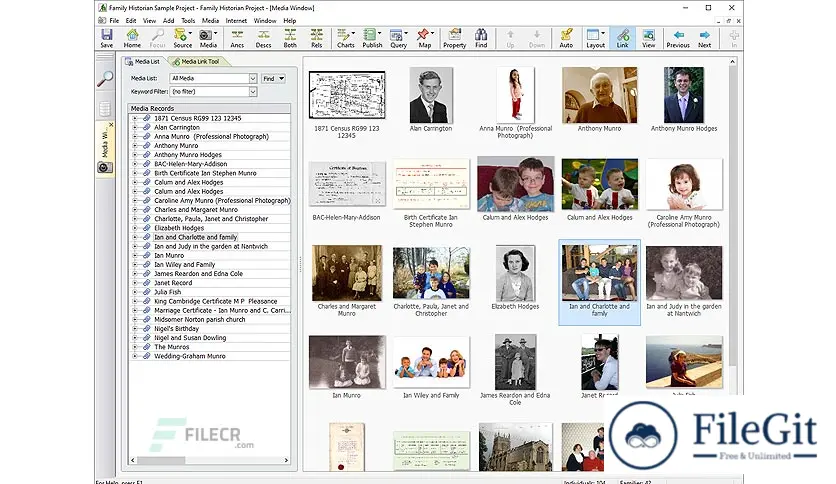This screenshot has height=484, width=836.
Task: Select Wedding-Graham Munro media record
Action: point(190,356)
